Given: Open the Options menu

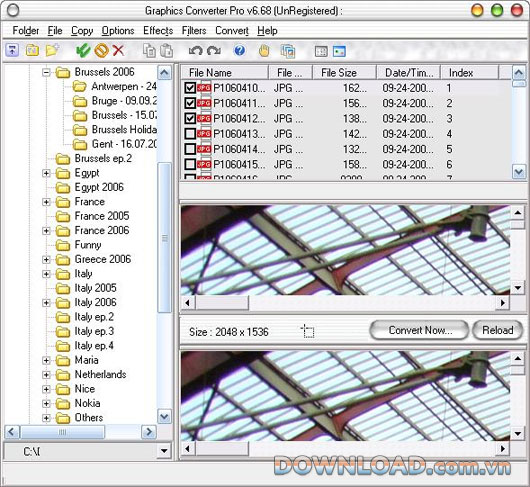Looking at the screenshot, I should [x=118, y=30].
